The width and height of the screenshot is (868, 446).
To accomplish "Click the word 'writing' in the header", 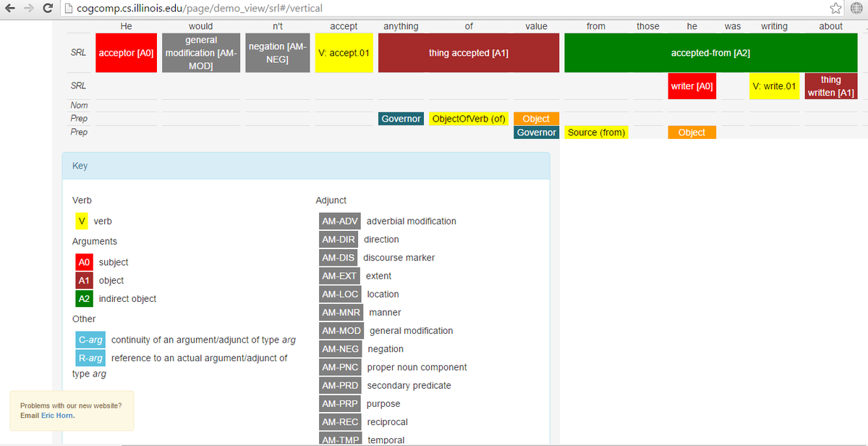I will (774, 26).
